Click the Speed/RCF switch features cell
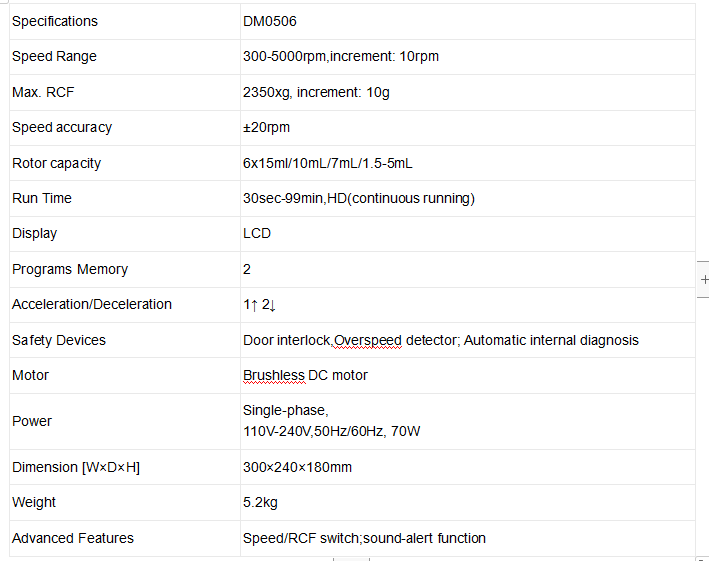Viewport: 709px width, 561px height. pos(364,538)
